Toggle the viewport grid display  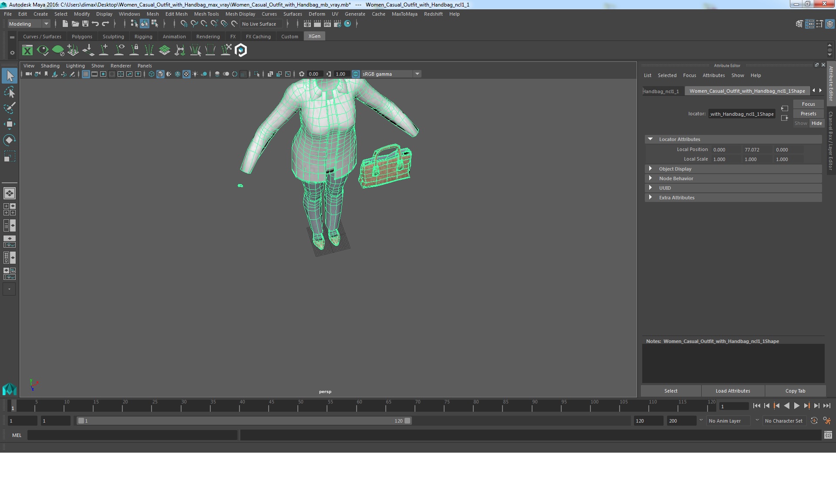coord(86,74)
